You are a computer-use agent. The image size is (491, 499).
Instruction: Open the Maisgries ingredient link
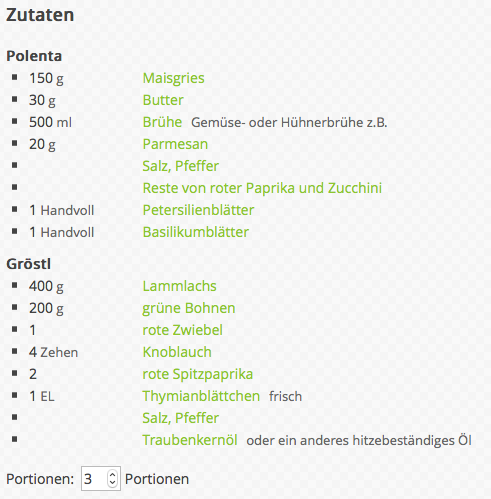pos(173,79)
